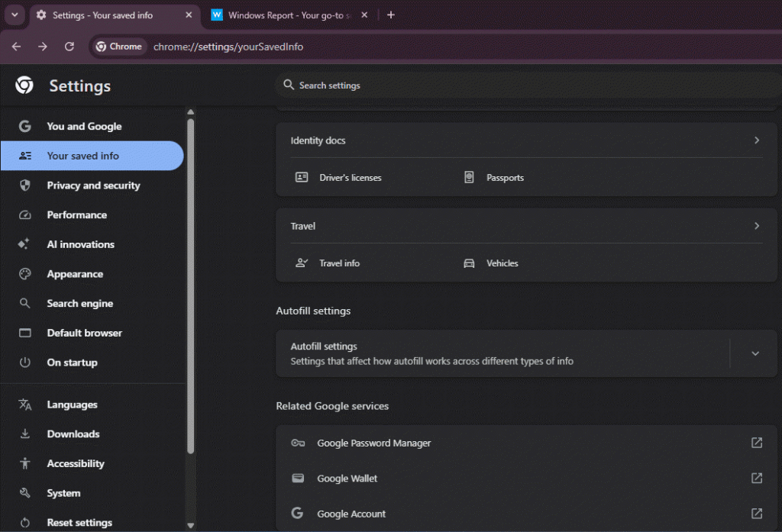Click the sparkle icon for AI innovations
The height and width of the screenshot is (532, 782).
pyautogui.click(x=24, y=243)
